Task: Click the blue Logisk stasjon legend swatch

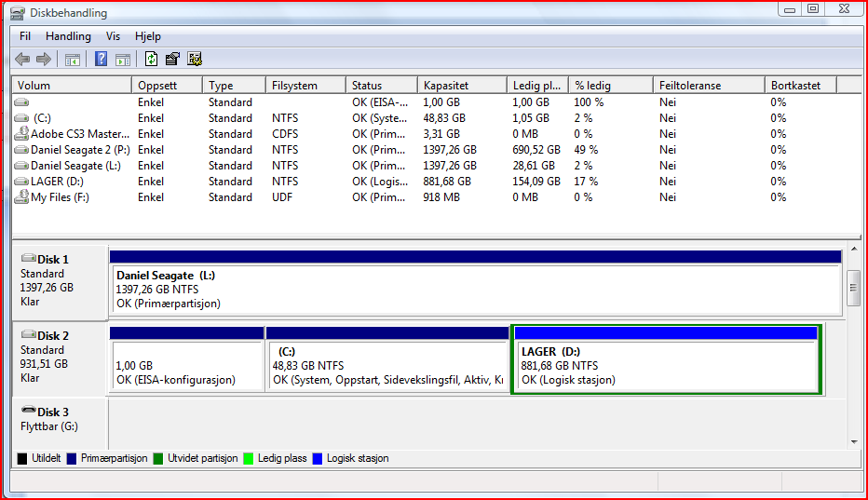Action: (318, 458)
